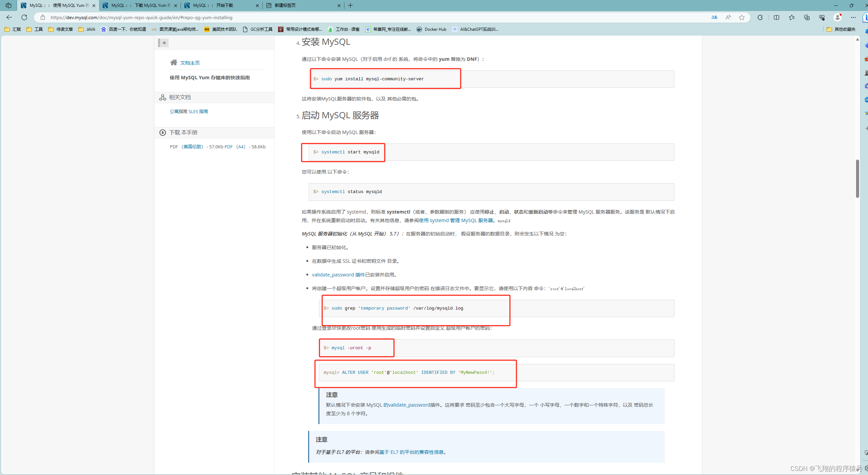The width and height of the screenshot is (868, 475).
Task: Open the 待读文章 bookmarks folder
Action: (61, 29)
